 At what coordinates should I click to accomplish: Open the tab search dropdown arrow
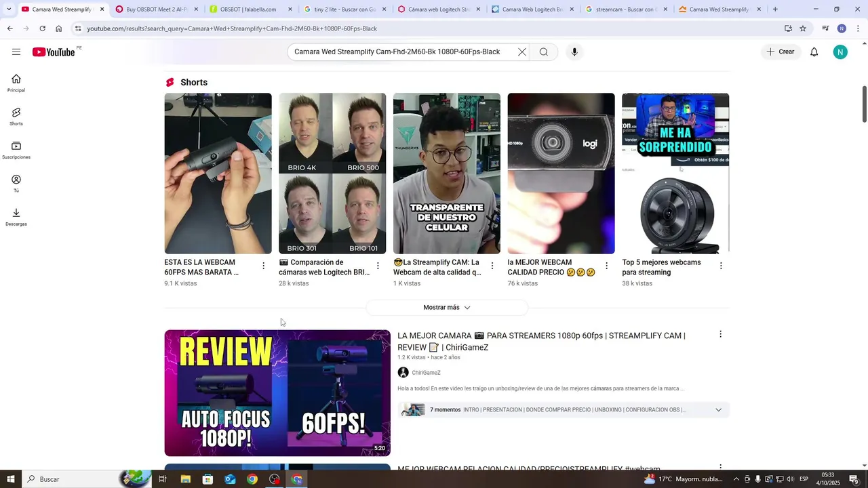pyautogui.click(x=9, y=9)
